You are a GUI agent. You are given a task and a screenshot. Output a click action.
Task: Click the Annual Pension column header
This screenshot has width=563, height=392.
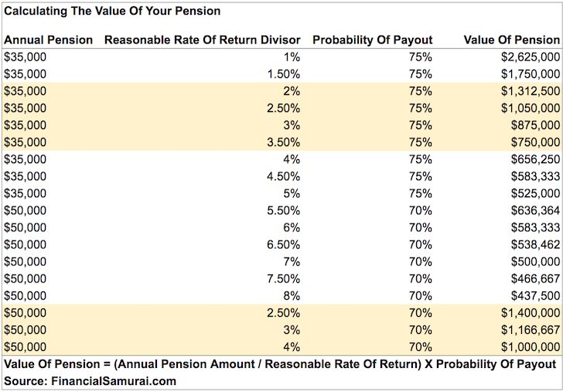(x=48, y=39)
